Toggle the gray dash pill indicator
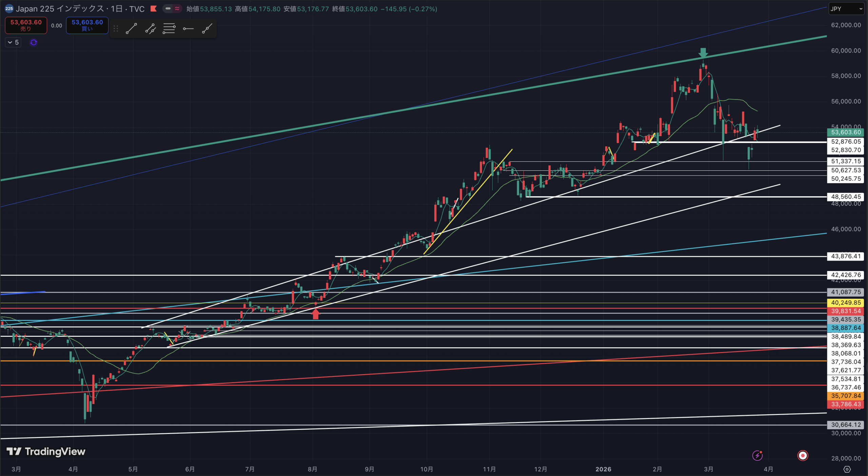 168,9
